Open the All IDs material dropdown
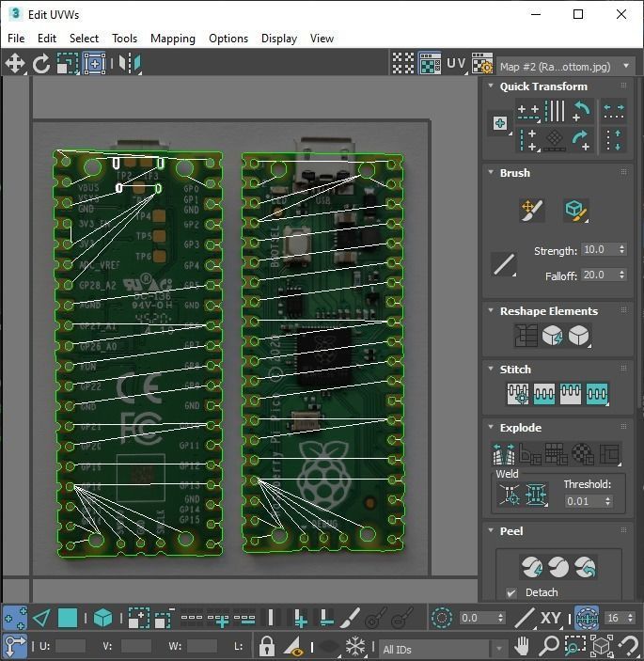 [x=442, y=649]
